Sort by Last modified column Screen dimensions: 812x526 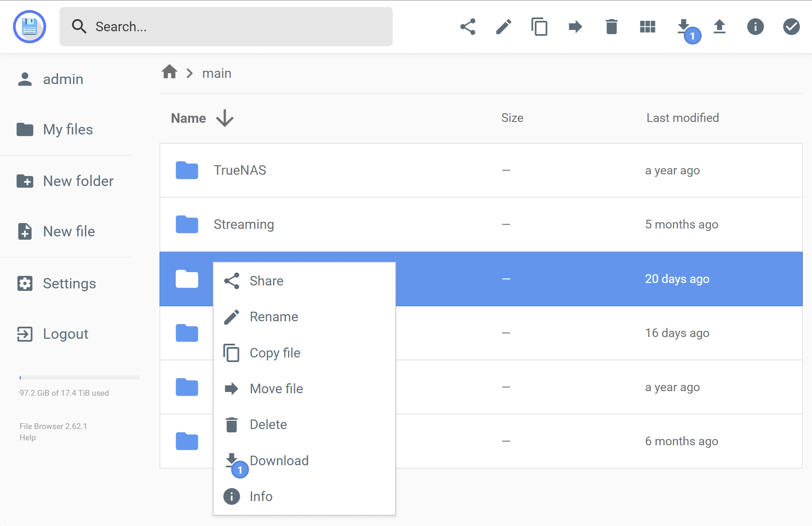(682, 118)
